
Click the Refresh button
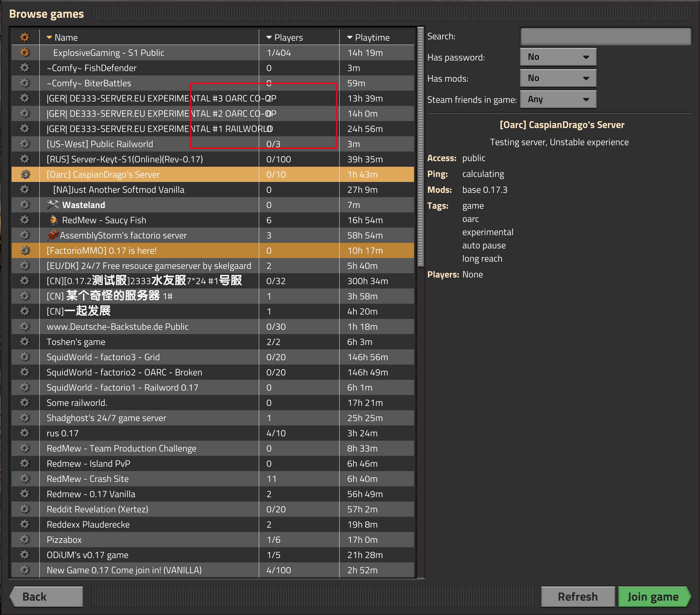pyautogui.click(x=578, y=597)
